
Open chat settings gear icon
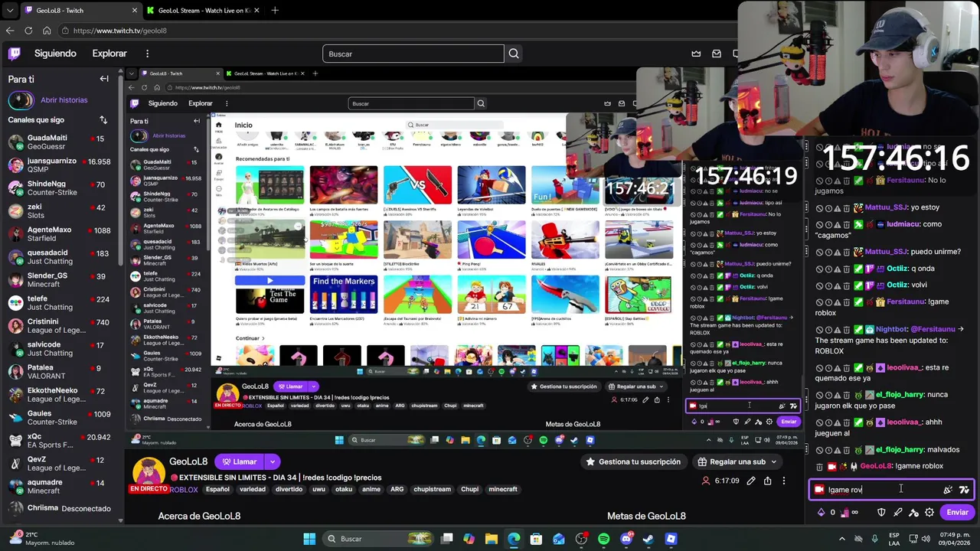coord(929,513)
